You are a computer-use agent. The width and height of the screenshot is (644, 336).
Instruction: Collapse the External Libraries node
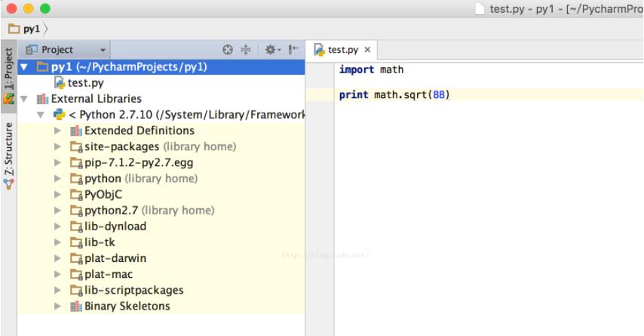click(x=24, y=99)
